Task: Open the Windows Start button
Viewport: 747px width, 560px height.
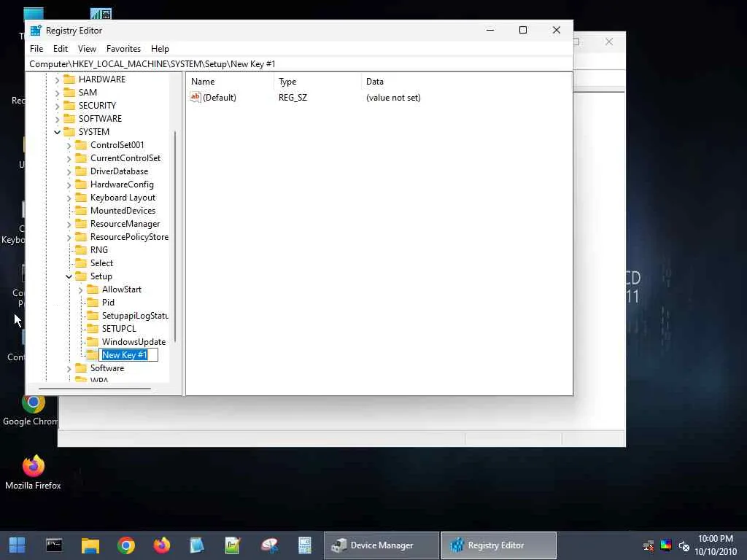Action: (18, 545)
